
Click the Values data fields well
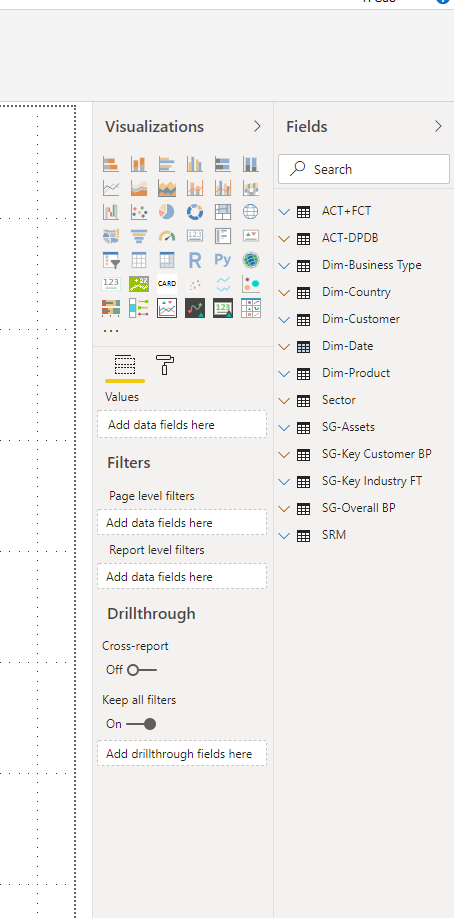click(182, 424)
